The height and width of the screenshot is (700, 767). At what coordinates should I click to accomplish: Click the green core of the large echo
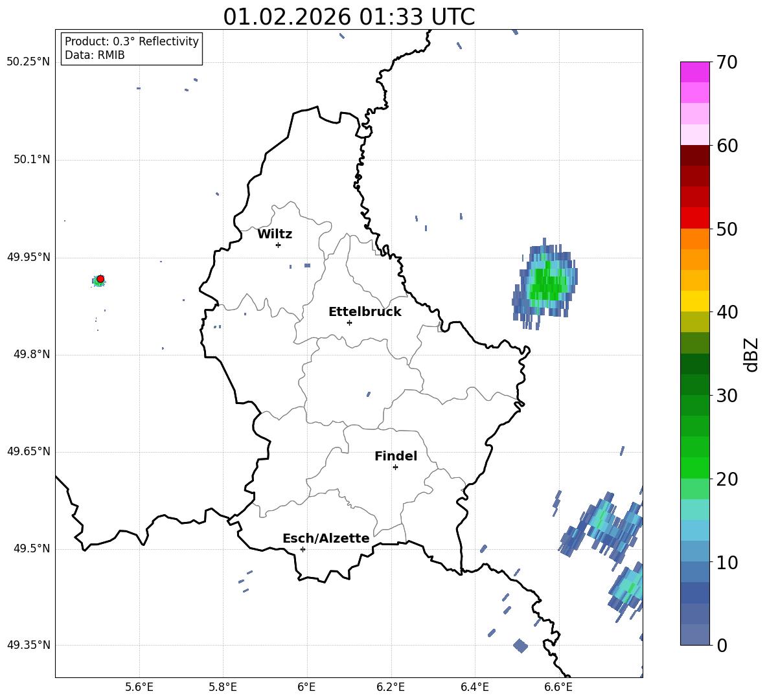tap(547, 282)
